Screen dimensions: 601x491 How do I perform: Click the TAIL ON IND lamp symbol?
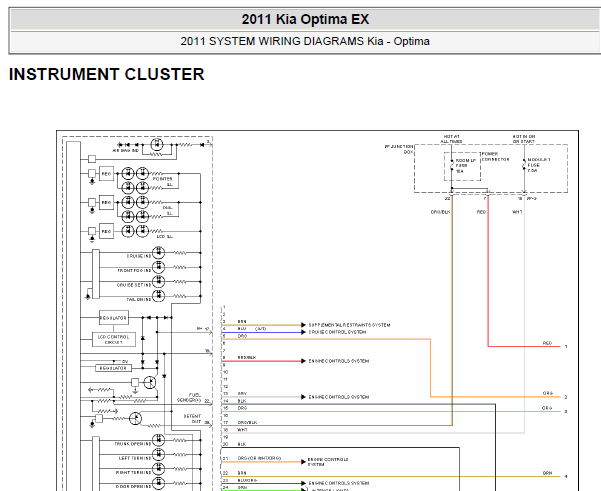158,296
